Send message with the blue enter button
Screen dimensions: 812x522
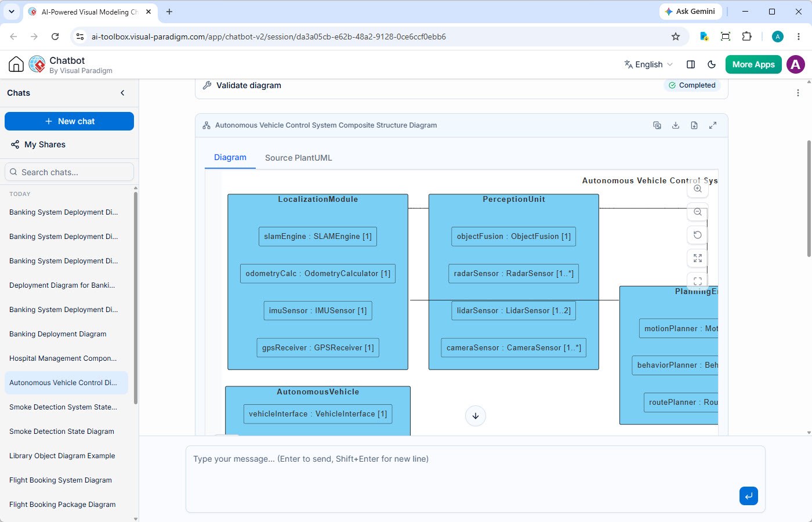(x=749, y=496)
